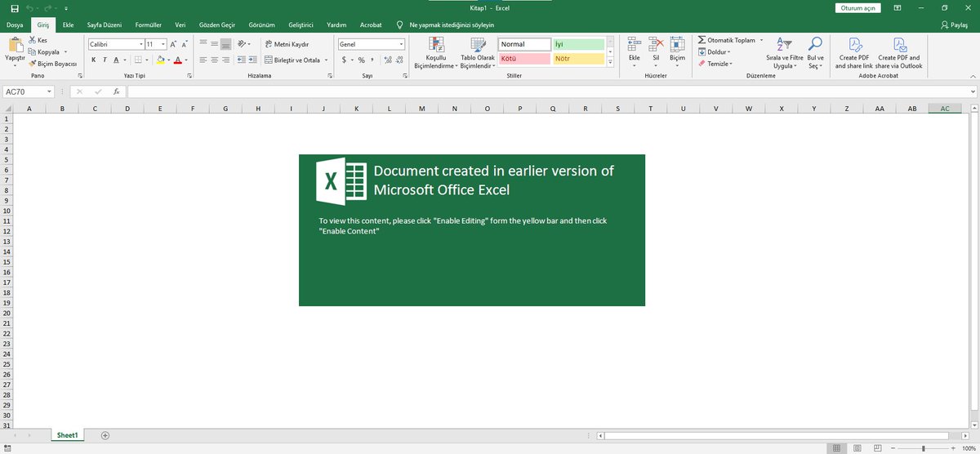980x454 pixels.
Task: Apply the percent style format
Action: (362, 60)
